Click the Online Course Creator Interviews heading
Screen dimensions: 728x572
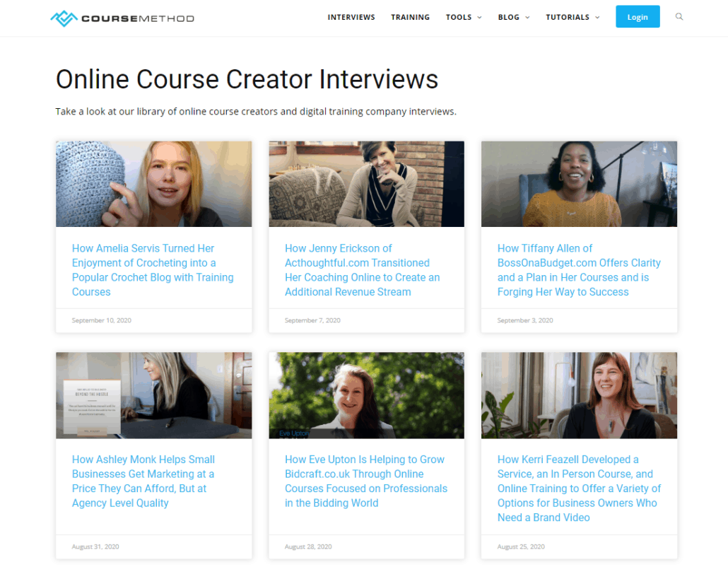pos(247,79)
